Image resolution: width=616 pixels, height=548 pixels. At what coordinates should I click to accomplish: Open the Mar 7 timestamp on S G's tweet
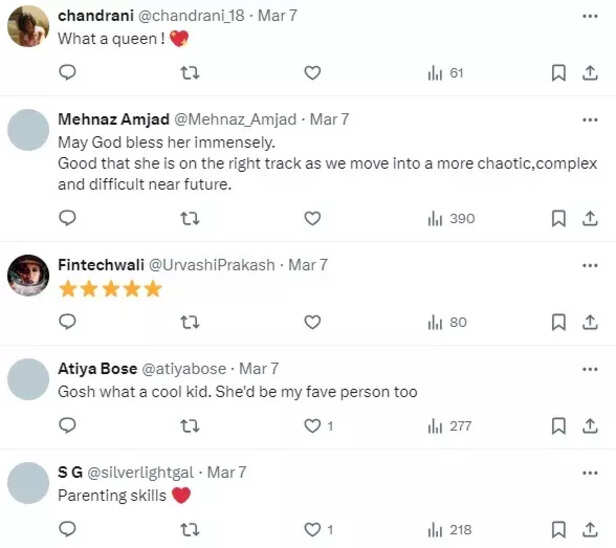[226, 472]
